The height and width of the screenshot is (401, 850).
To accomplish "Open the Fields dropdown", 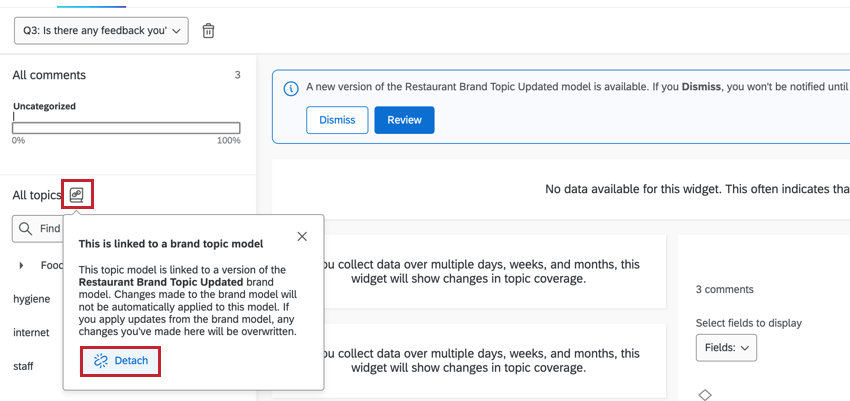I will point(726,348).
